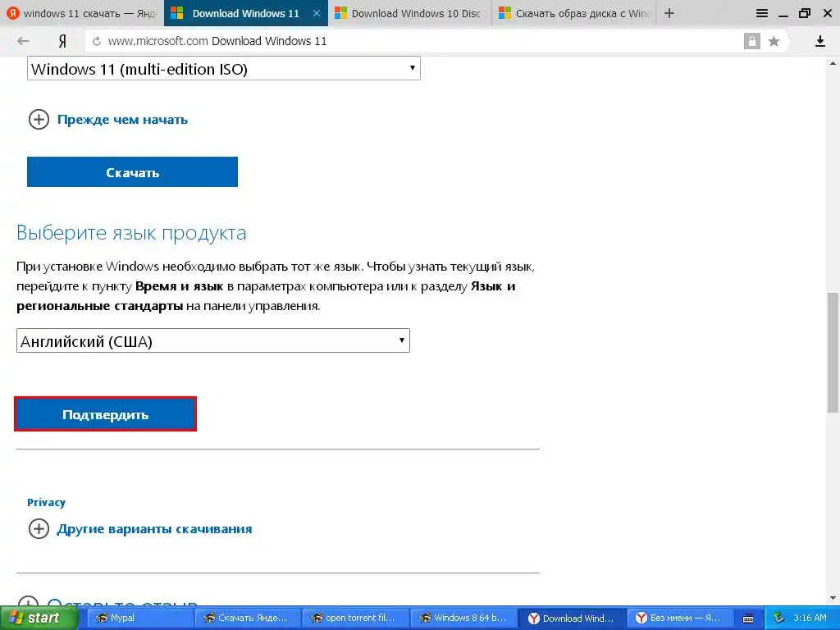The width and height of the screenshot is (840, 630).
Task: Expand the Прежде чем начать section
Action: pos(108,120)
